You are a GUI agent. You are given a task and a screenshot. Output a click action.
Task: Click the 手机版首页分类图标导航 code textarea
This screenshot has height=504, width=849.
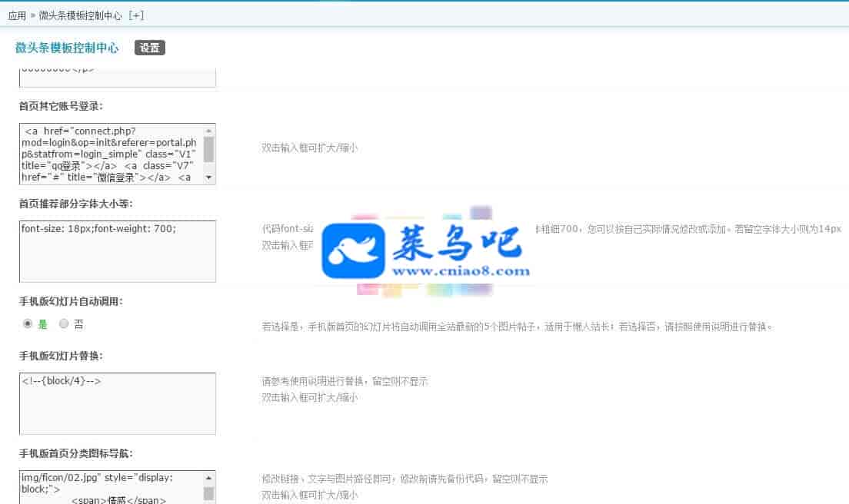pyautogui.click(x=112, y=487)
